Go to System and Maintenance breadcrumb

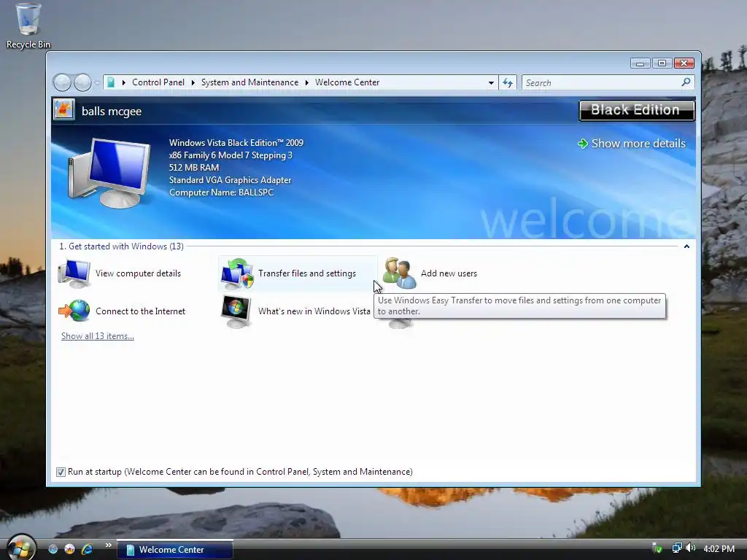click(x=249, y=82)
